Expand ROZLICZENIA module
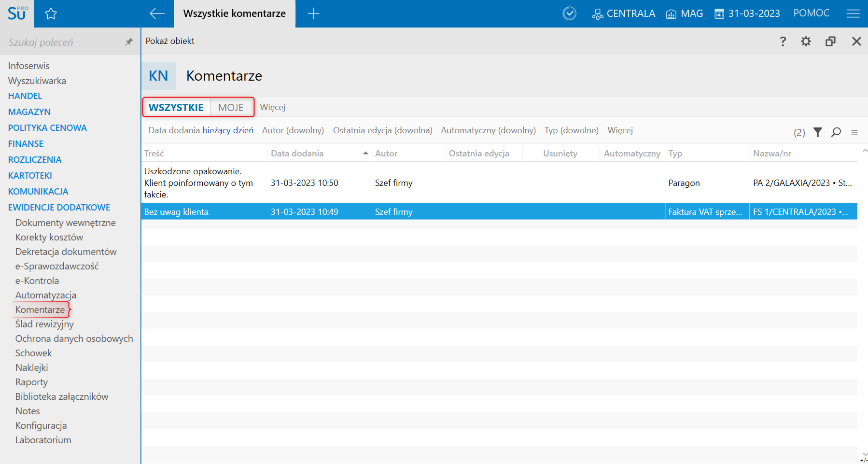868x464 pixels. pos(35,160)
